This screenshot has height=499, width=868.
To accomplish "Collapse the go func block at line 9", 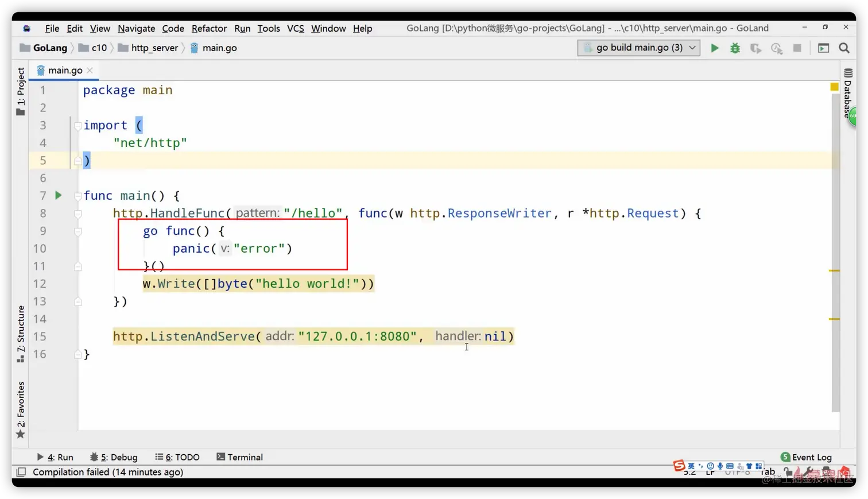I will [77, 231].
